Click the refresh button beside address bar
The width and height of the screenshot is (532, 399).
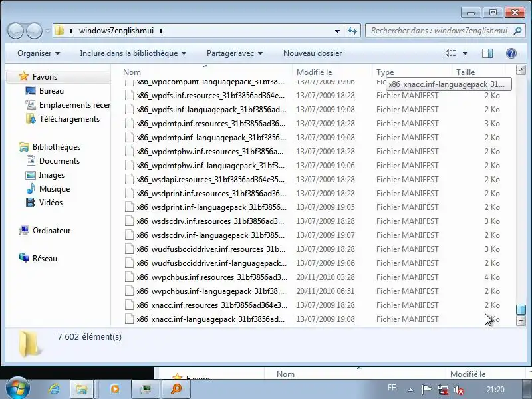(352, 31)
